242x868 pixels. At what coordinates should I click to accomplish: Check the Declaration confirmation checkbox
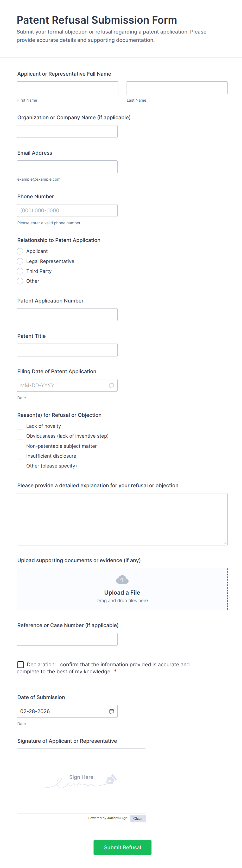tap(21, 665)
